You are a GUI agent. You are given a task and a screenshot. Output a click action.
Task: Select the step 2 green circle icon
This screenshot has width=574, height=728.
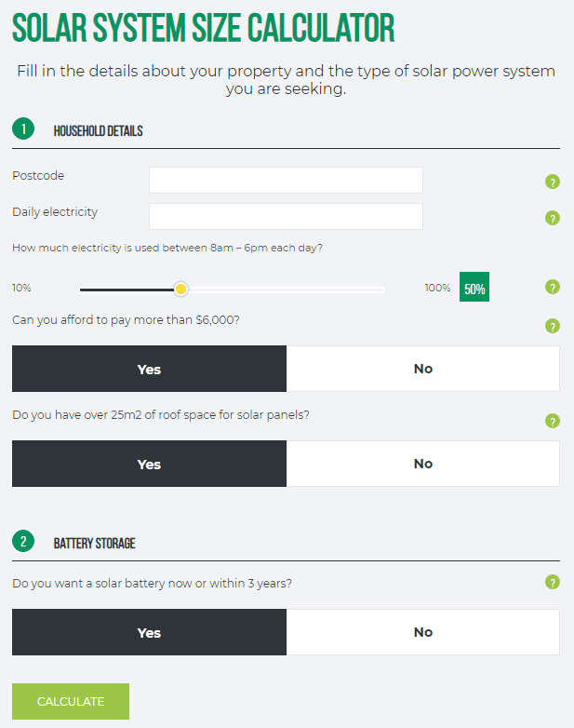point(23,541)
